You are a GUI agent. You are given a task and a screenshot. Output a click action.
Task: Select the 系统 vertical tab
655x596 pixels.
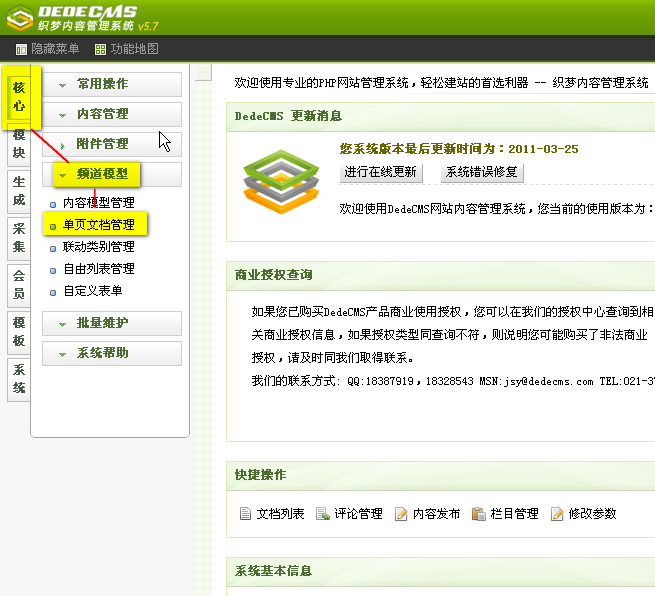point(19,379)
